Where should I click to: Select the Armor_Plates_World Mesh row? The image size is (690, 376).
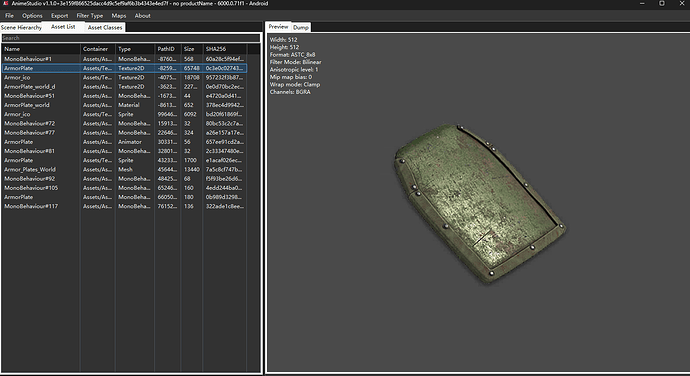tap(125, 170)
